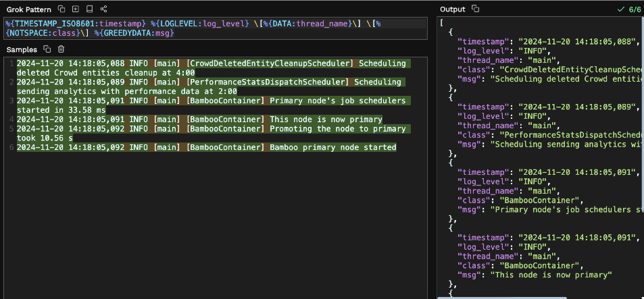Click 'This node is now primary' in samples
This screenshot has width=644, height=299.
point(326,119)
